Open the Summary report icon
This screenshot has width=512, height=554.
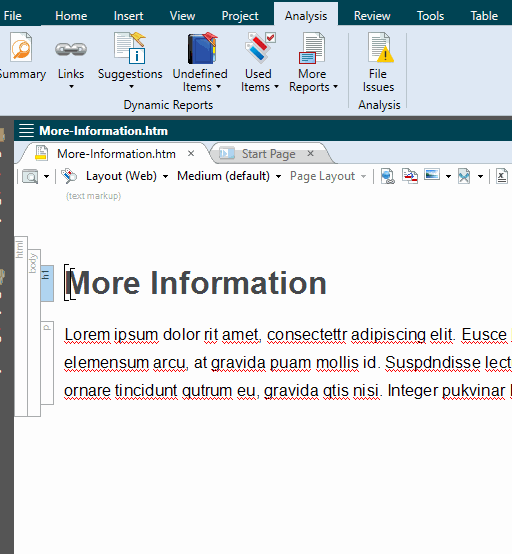pos(21,47)
